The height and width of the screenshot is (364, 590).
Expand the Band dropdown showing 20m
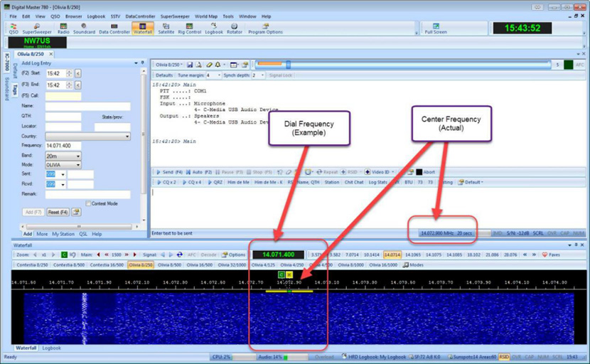(77, 156)
